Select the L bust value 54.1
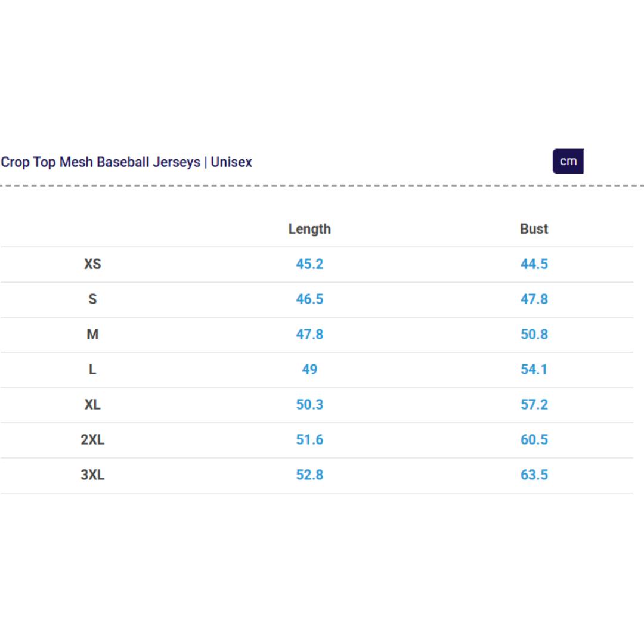Image resolution: width=644 pixels, height=644 pixels. click(x=534, y=370)
